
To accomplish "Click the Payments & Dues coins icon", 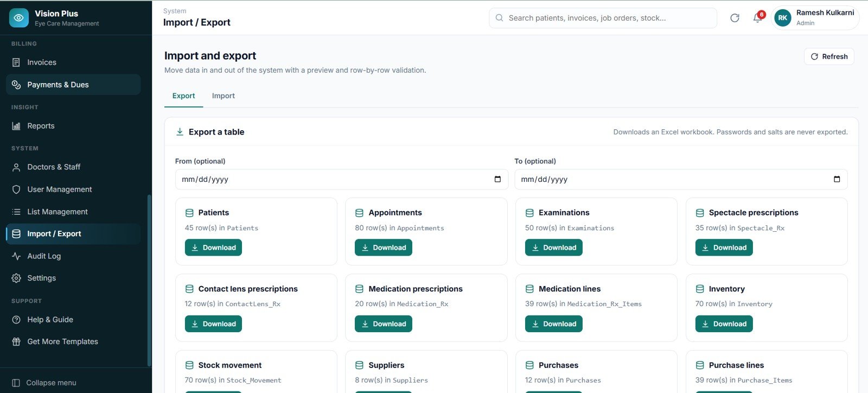I will 16,85.
